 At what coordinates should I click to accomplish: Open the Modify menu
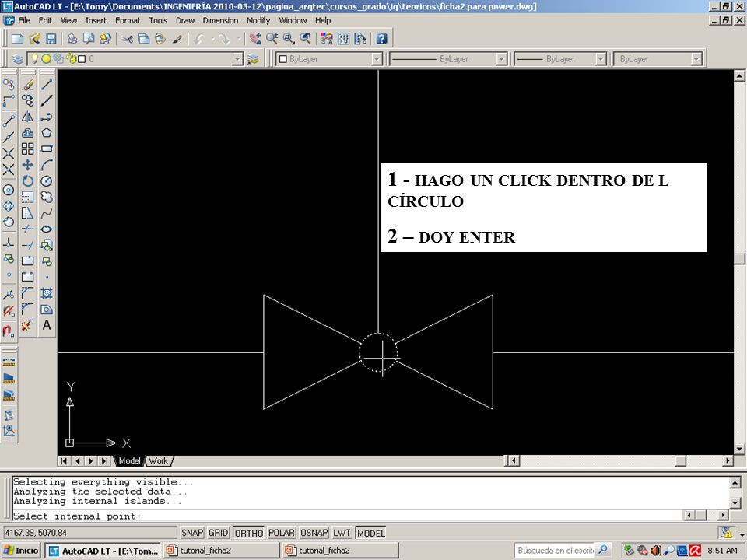(x=258, y=20)
